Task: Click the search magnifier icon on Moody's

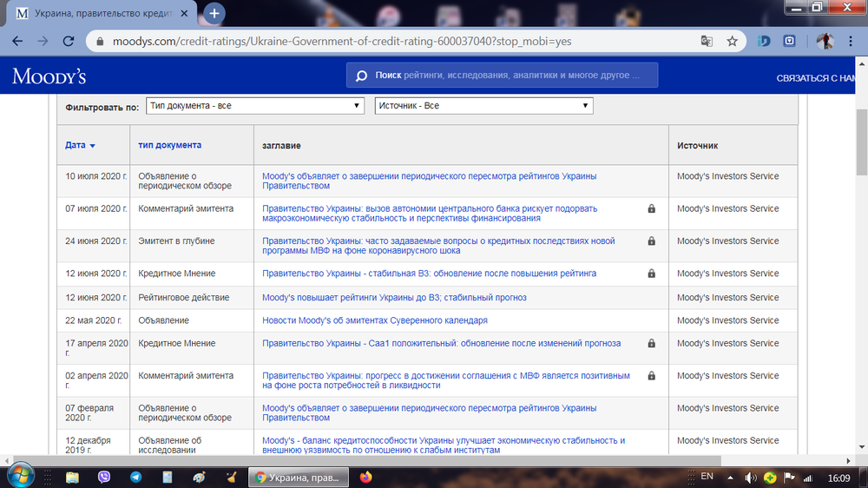Action: 361,76
